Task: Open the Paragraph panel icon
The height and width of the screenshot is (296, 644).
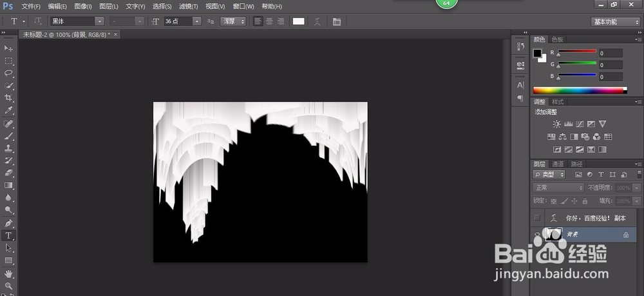Action: [x=520, y=98]
